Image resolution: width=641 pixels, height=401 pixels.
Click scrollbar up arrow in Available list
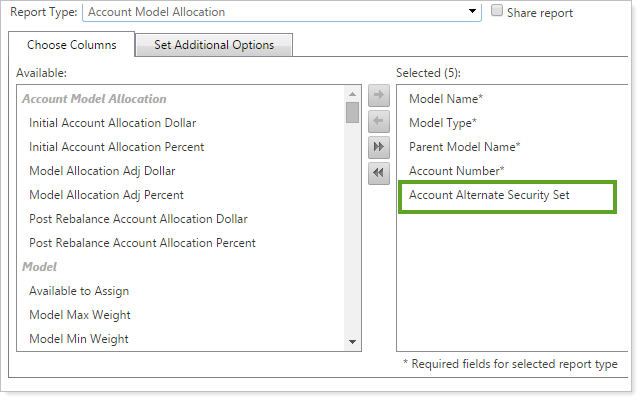[x=352, y=92]
